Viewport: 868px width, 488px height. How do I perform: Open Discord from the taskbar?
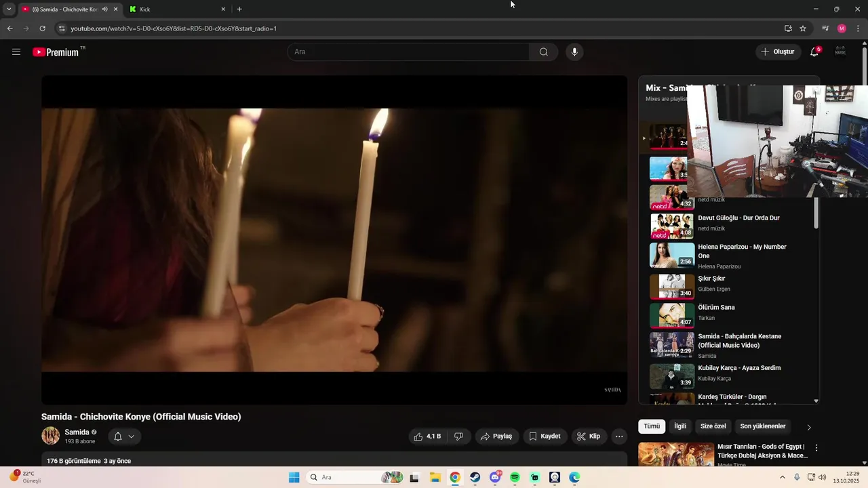495,477
